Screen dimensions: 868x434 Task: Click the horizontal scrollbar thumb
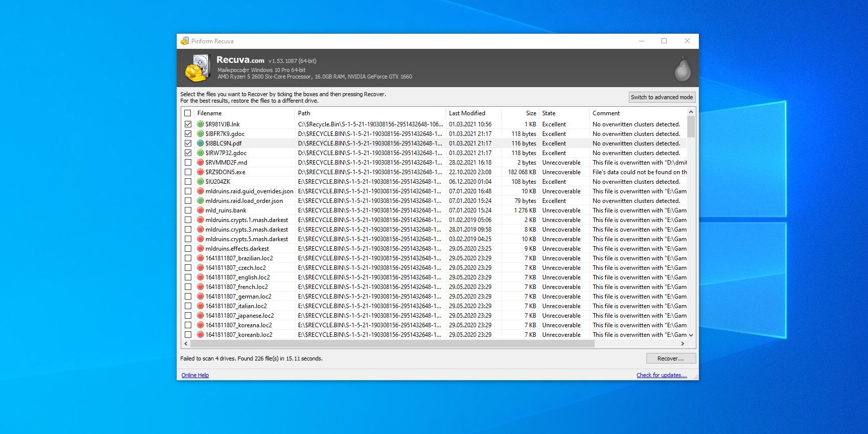pyautogui.click(x=392, y=343)
